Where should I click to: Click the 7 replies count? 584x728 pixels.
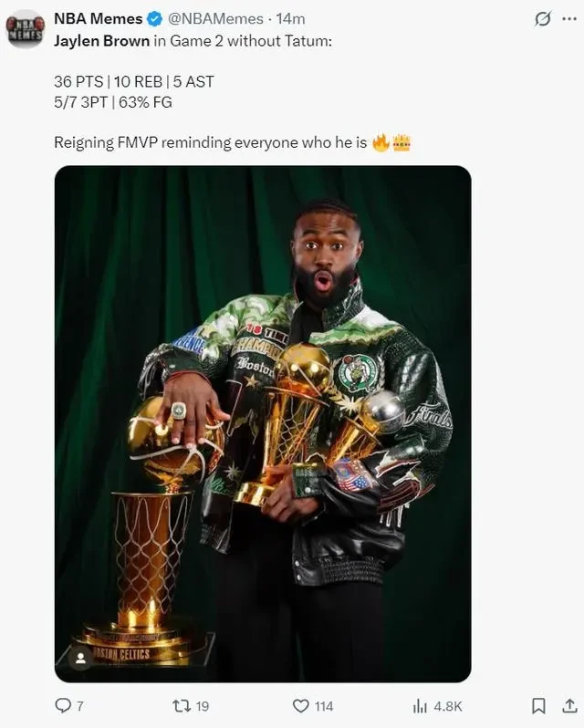pos(80,706)
